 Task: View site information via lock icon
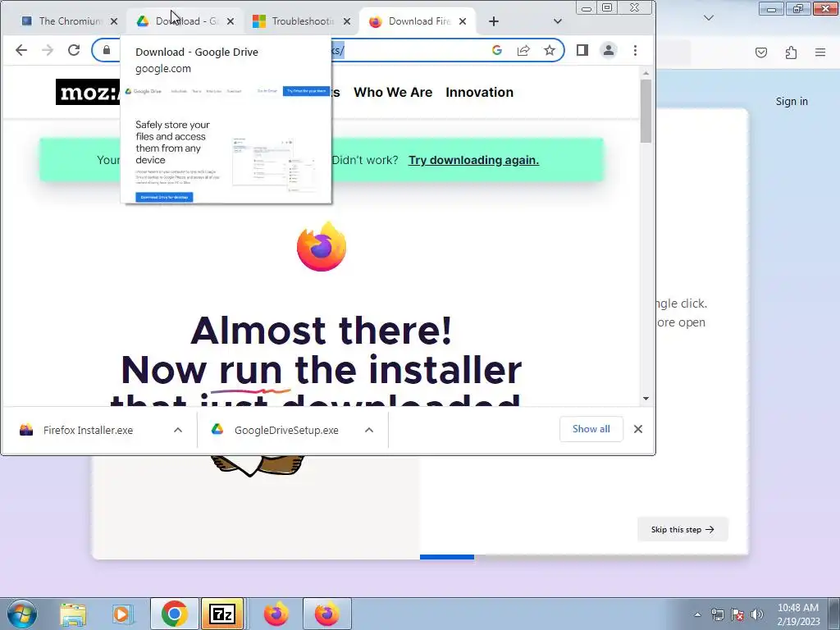point(107,50)
